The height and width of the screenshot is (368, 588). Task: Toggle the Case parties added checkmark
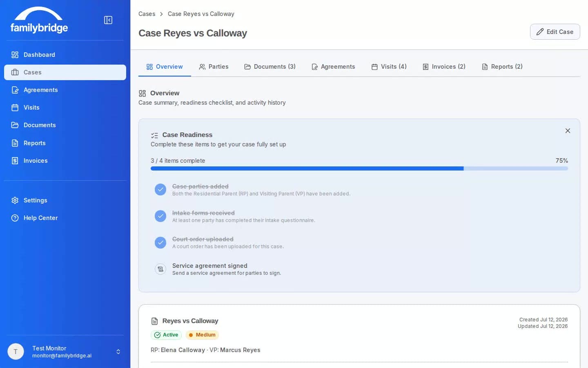(x=160, y=190)
